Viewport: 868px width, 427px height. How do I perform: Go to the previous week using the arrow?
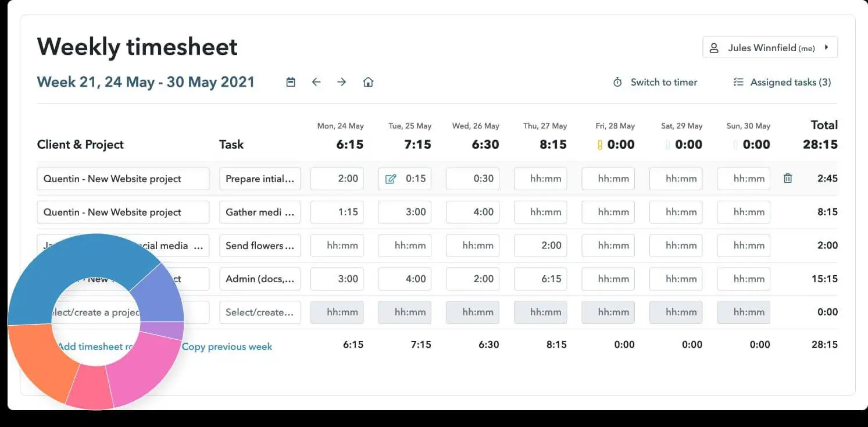point(316,82)
